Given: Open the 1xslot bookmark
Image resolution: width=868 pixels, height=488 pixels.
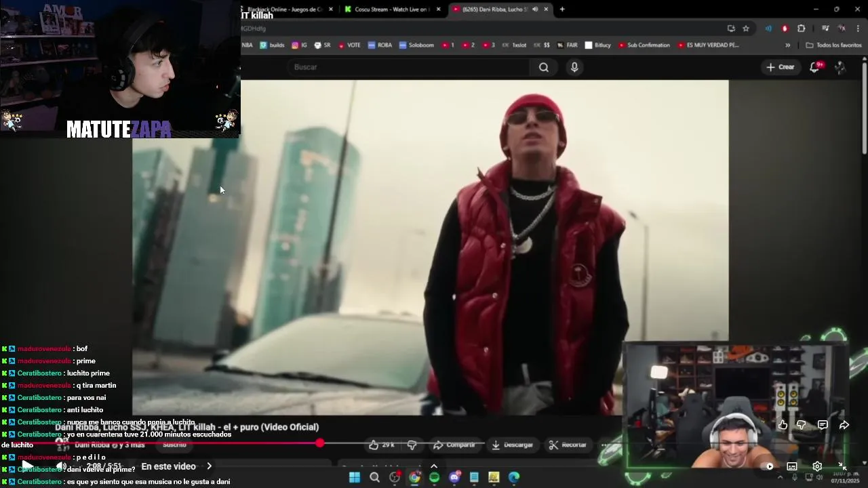Looking at the screenshot, I should pos(514,45).
